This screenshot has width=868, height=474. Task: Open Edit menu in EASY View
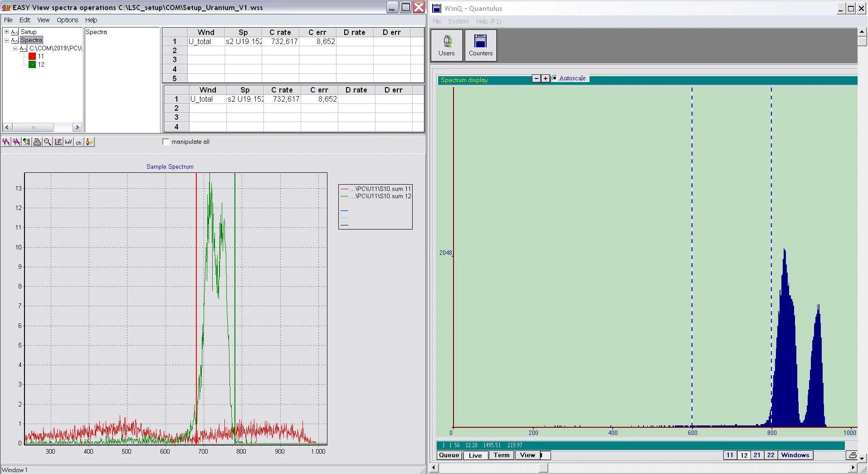click(x=25, y=20)
